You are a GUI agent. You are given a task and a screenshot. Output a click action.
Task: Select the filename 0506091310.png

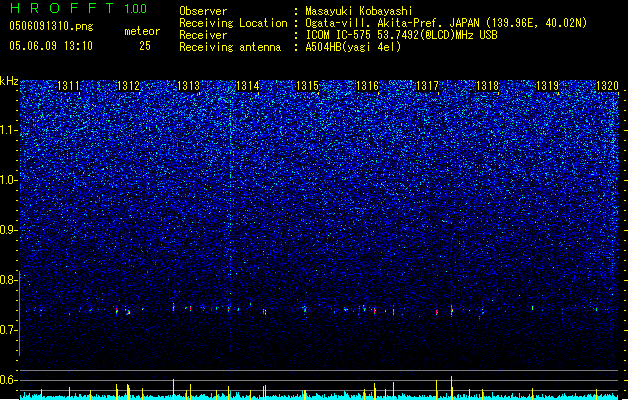51,26
